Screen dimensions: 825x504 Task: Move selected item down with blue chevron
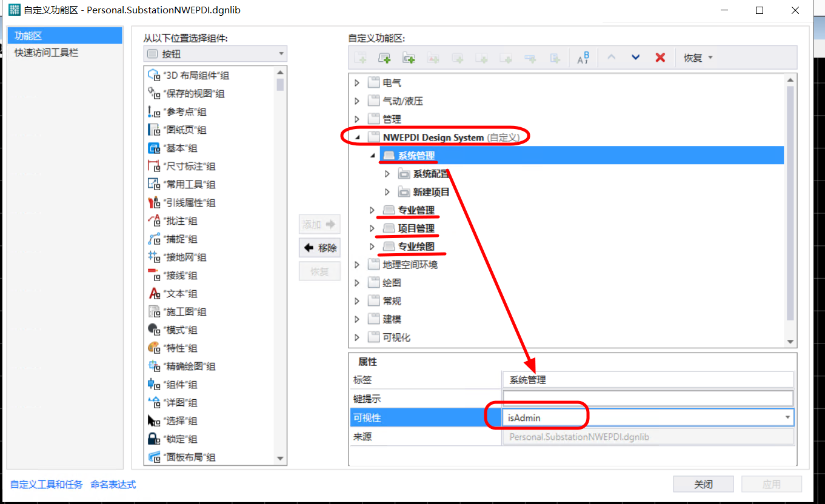(635, 58)
